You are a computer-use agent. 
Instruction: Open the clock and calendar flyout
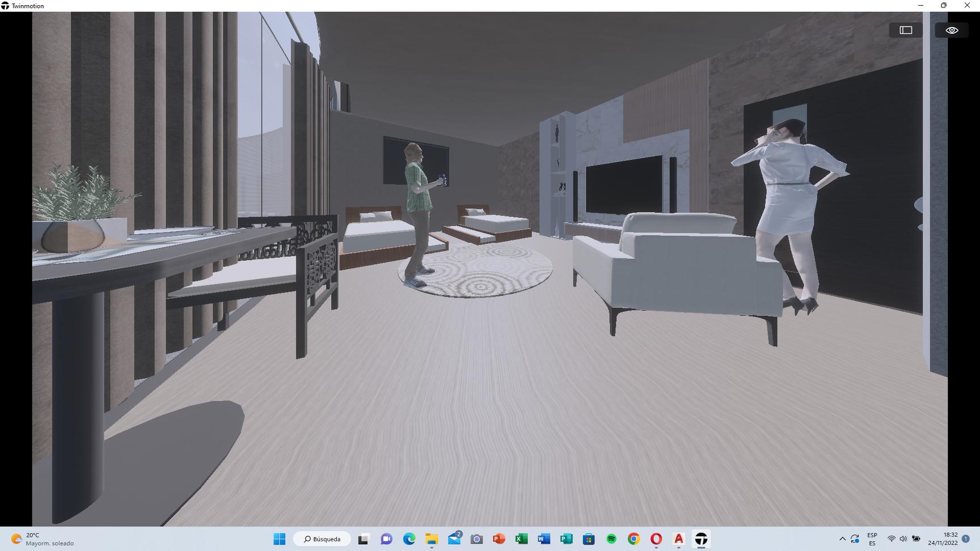(x=943, y=539)
